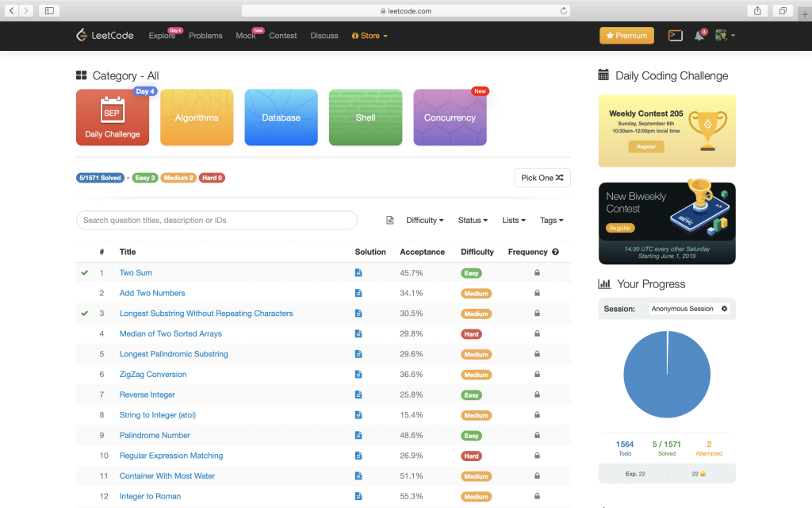
Task: Select the Database category card
Action: (282, 117)
